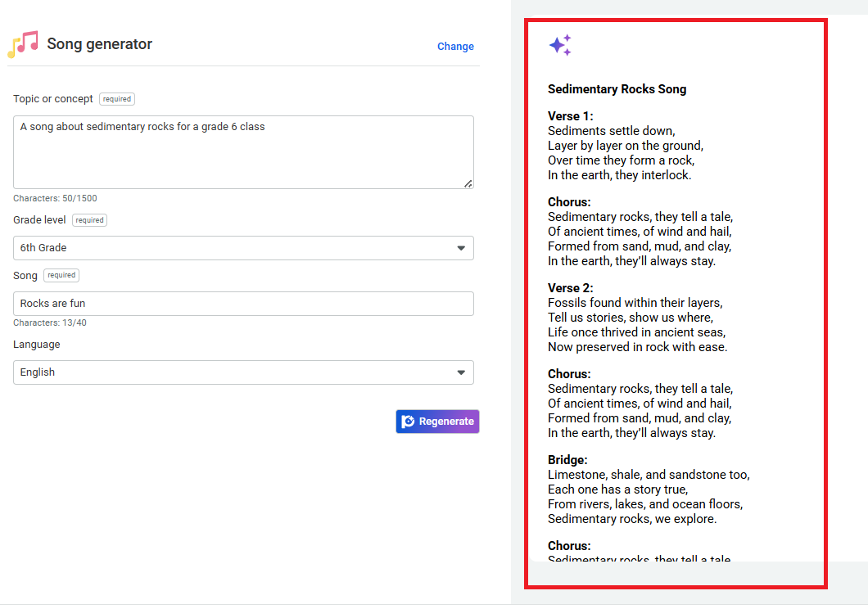This screenshot has height=609, width=868.
Task: Click the Song generator title text
Action: 99,44
